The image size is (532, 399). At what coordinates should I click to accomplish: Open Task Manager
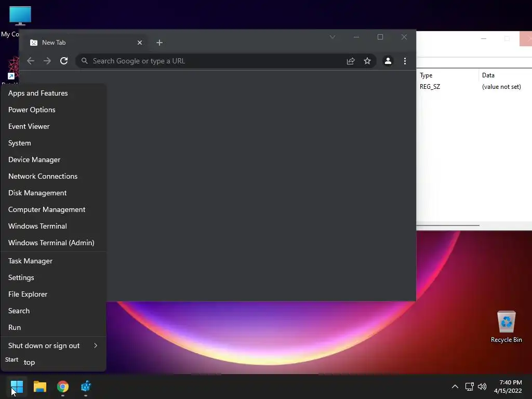(x=54, y=261)
